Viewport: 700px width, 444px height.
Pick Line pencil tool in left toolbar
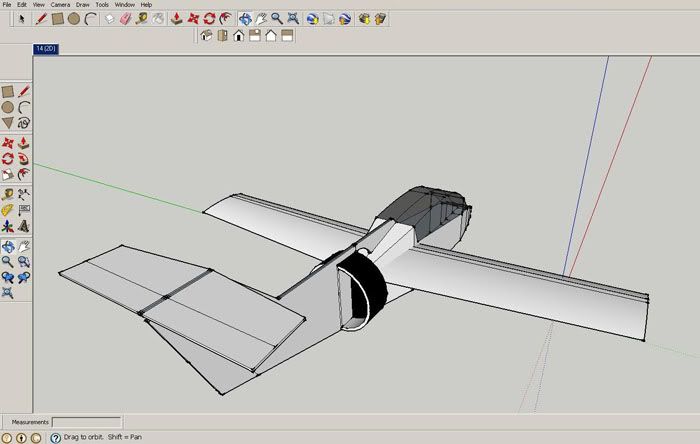pos(24,91)
